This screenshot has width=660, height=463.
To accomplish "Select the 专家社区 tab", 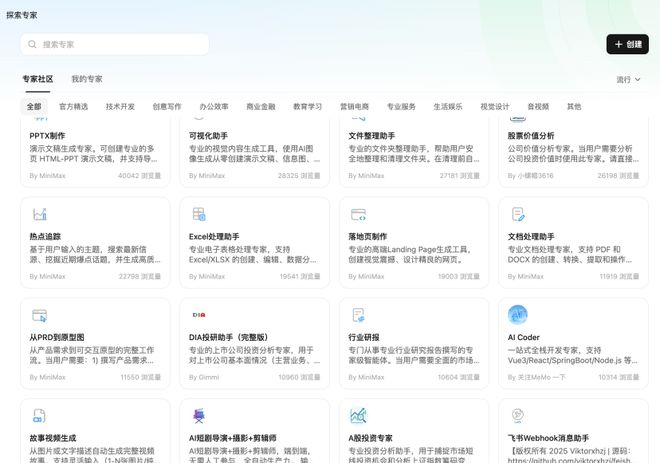I will tap(38, 79).
